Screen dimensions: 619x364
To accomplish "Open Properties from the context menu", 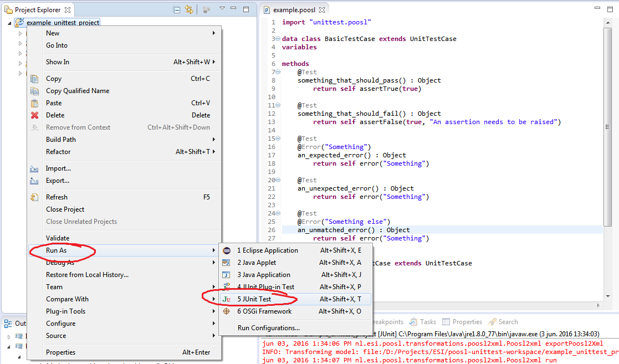I will pos(124,352).
